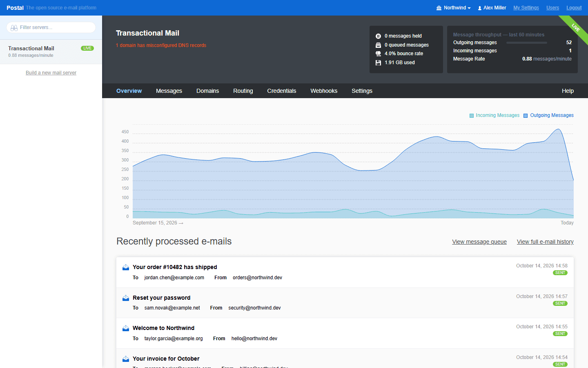Click the Alex Miller user icon
Viewport: 588px width, 368px height.
point(480,8)
